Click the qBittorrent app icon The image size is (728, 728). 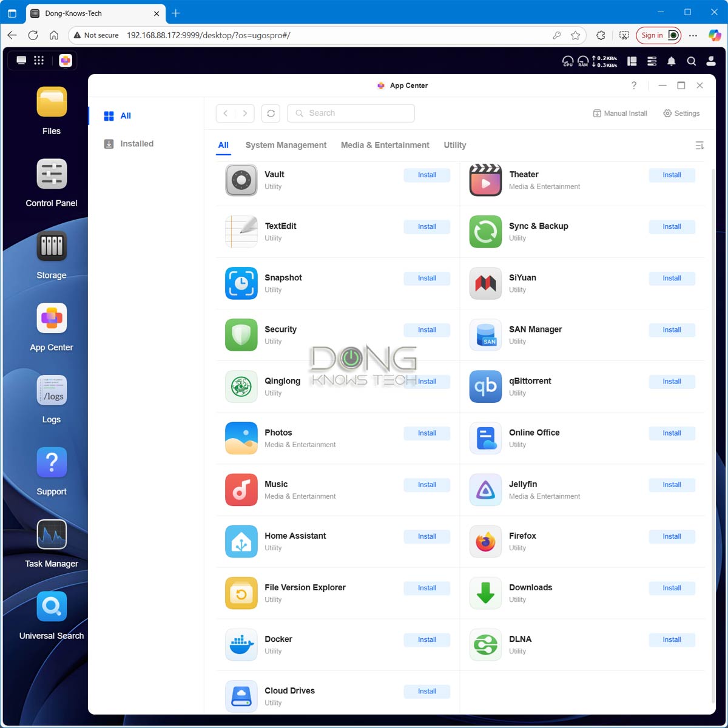486,386
